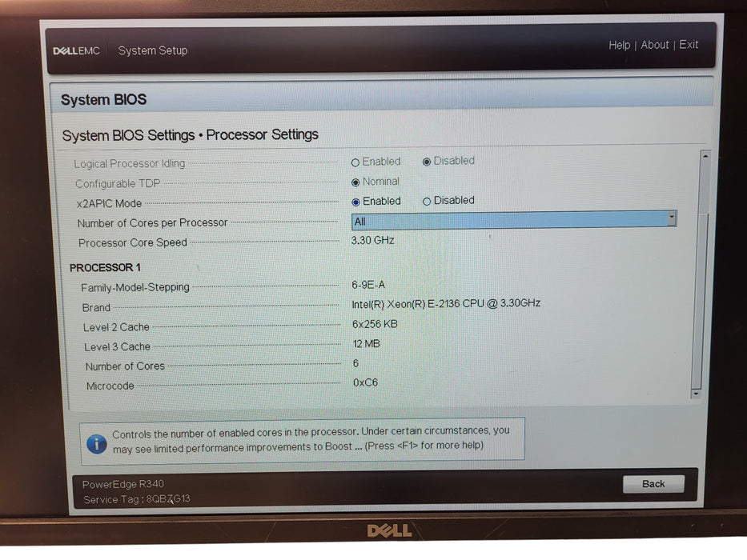Click the Back button
The height and width of the screenshot is (560, 747).
pyautogui.click(x=653, y=484)
